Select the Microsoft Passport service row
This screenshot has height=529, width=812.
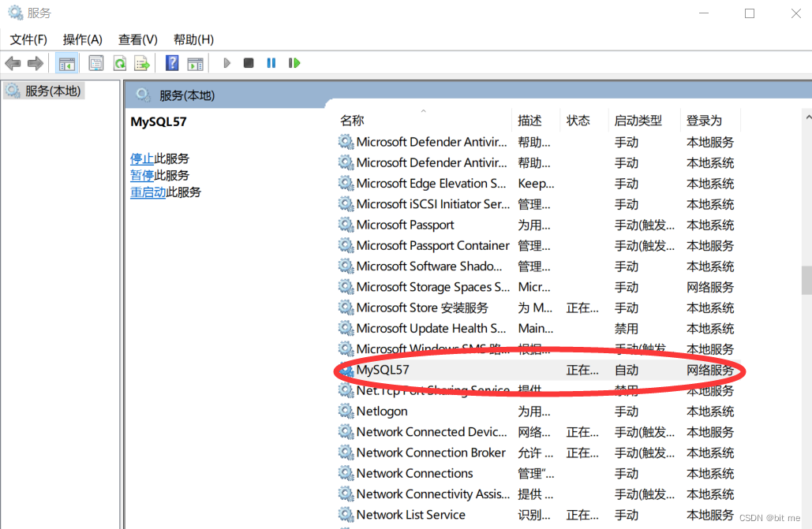[538, 225]
